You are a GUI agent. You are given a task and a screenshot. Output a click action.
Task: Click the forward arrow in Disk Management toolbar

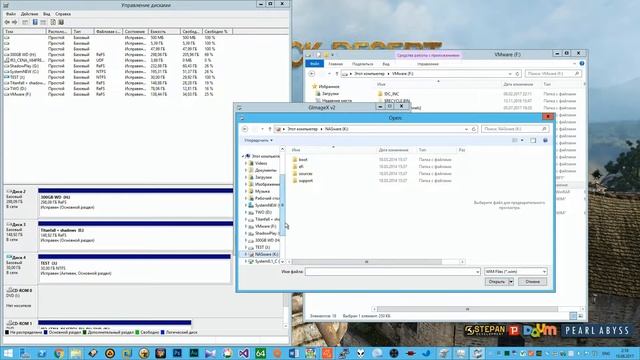(x=15, y=22)
